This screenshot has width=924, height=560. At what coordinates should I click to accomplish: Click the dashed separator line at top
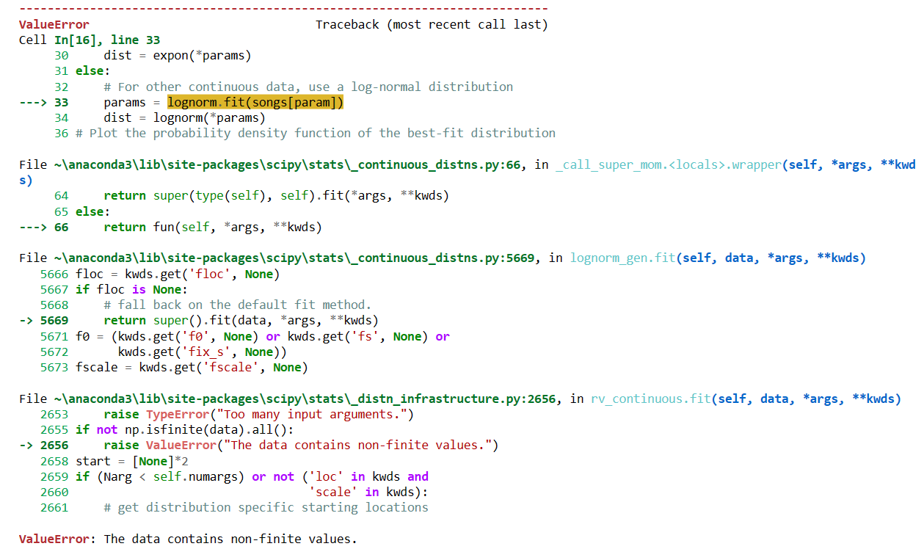pyautogui.click(x=283, y=9)
